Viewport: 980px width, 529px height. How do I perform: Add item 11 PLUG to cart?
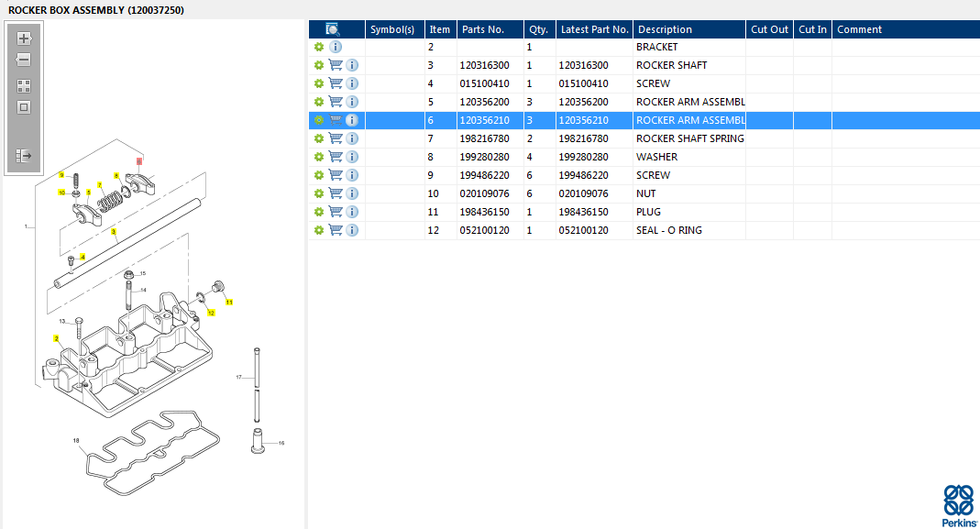point(336,212)
